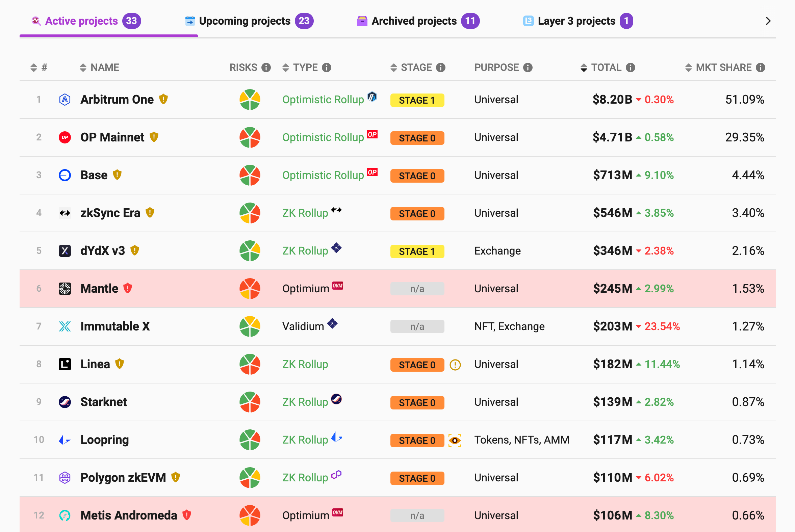Open OP Mainnet project page
This screenshot has width=795, height=532.
(112, 137)
